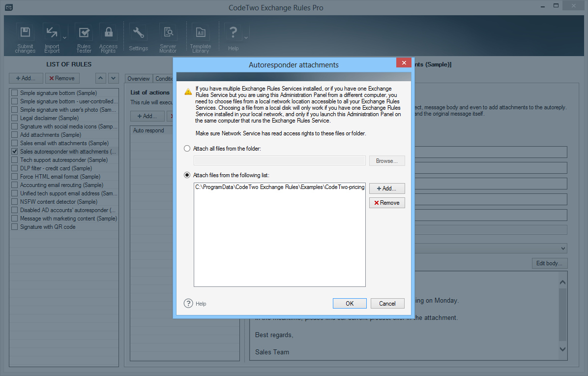Screen dimensions: 588x376
Task: Click the Help question mark in dialog
Action: pyautogui.click(x=188, y=304)
